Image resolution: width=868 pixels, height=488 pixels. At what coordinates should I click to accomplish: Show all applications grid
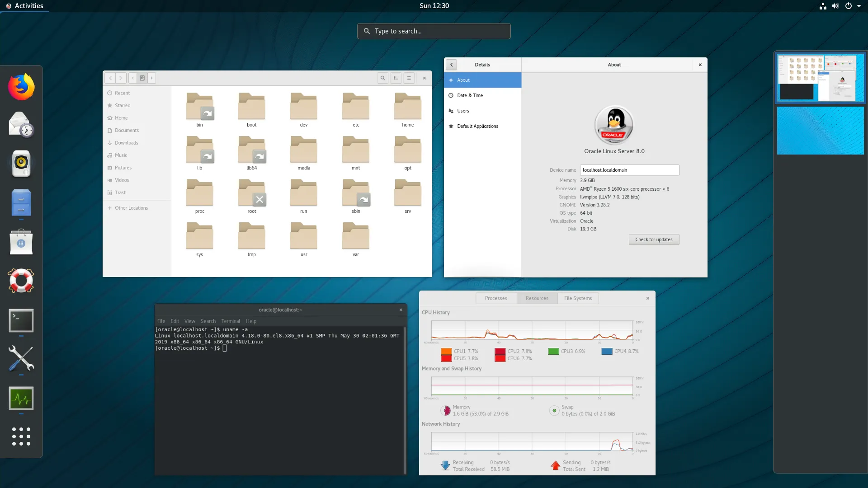point(21,436)
